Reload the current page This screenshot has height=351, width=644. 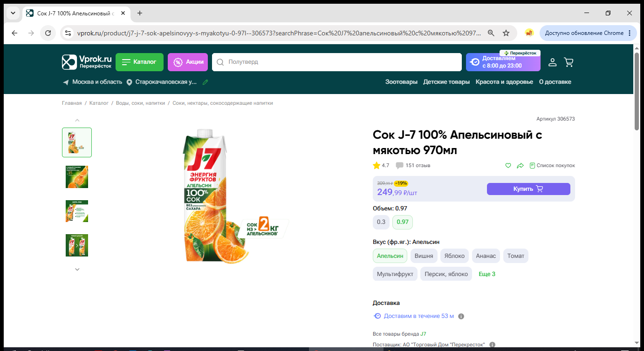click(48, 33)
